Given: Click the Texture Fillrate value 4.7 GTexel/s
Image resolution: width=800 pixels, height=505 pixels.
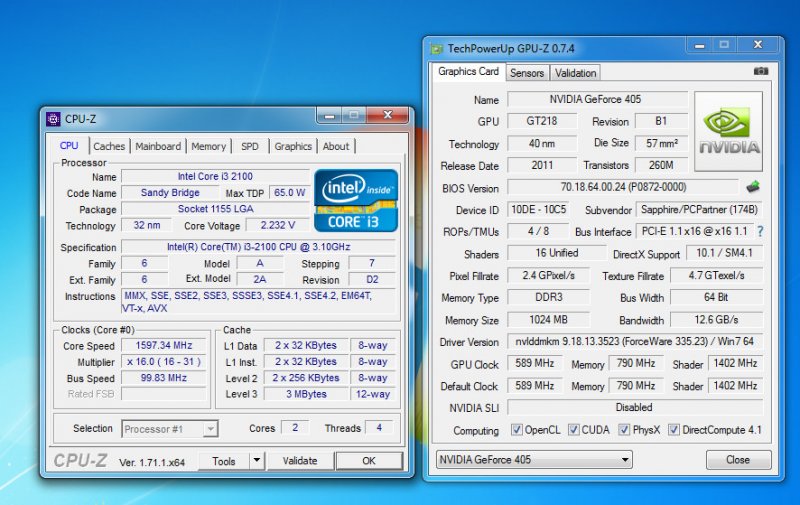Looking at the screenshot, I should 716,275.
